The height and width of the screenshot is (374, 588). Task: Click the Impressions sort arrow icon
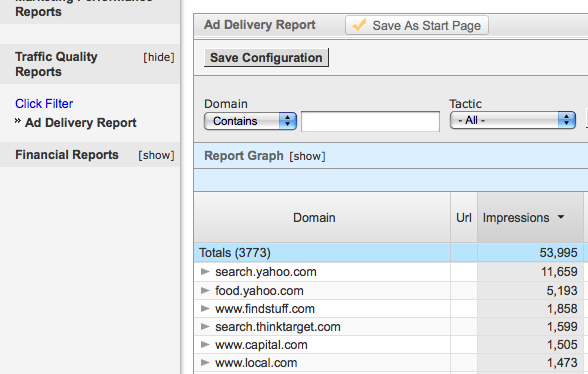(561, 217)
